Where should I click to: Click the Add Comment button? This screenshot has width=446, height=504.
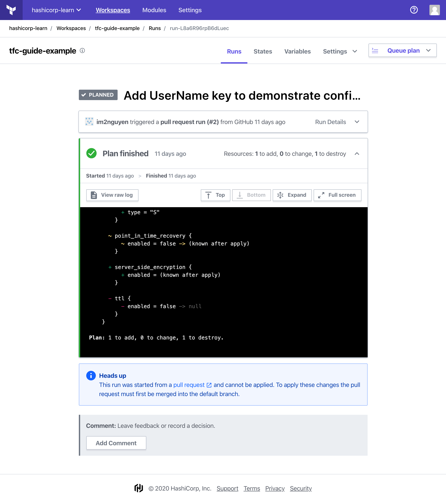point(116,443)
